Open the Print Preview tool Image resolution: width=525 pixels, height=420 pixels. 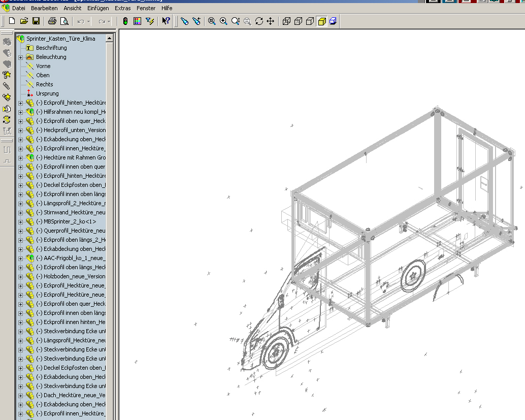(64, 21)
